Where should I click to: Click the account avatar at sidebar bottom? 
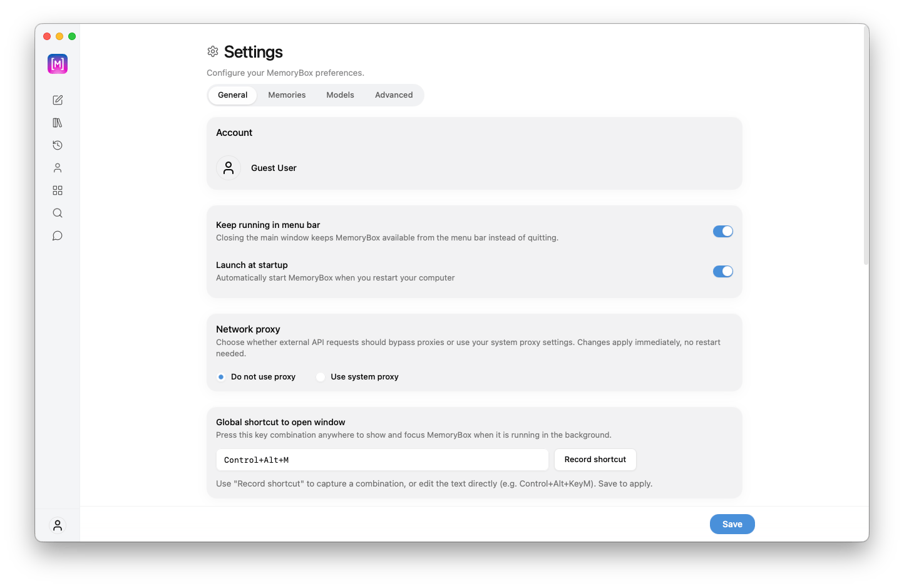pyautogui.click(x=58, y=525)
